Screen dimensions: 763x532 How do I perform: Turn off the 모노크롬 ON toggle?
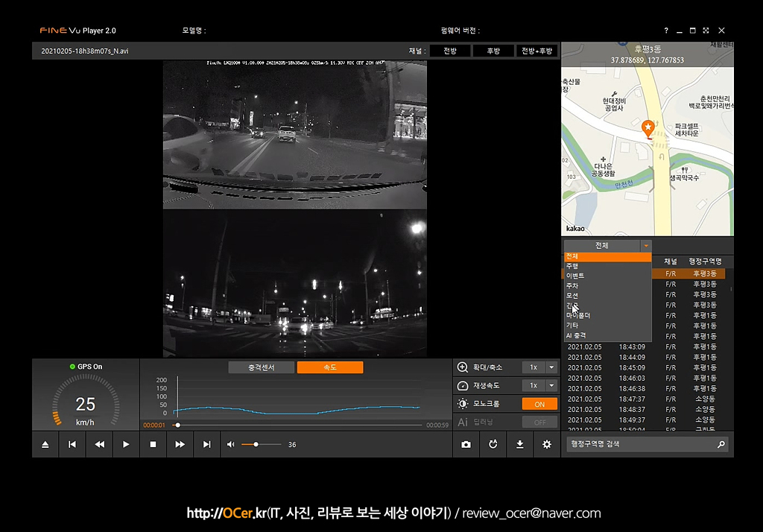click(x=539, y=404)
